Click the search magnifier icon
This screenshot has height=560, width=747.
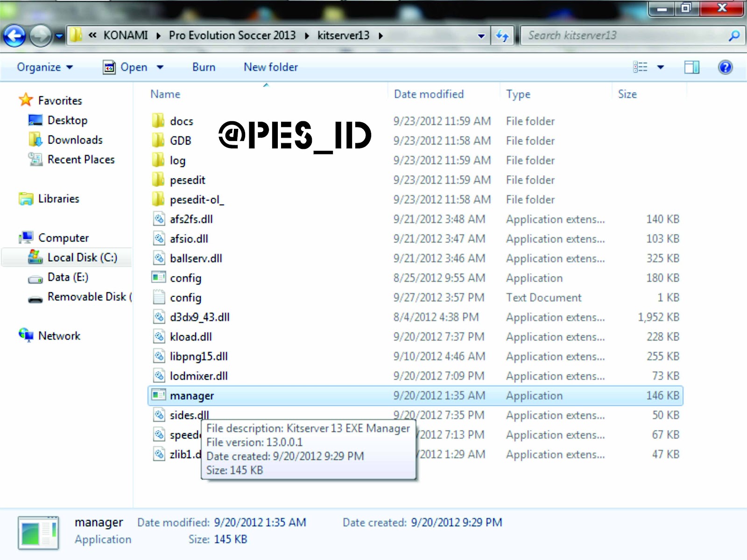(734, 35)
